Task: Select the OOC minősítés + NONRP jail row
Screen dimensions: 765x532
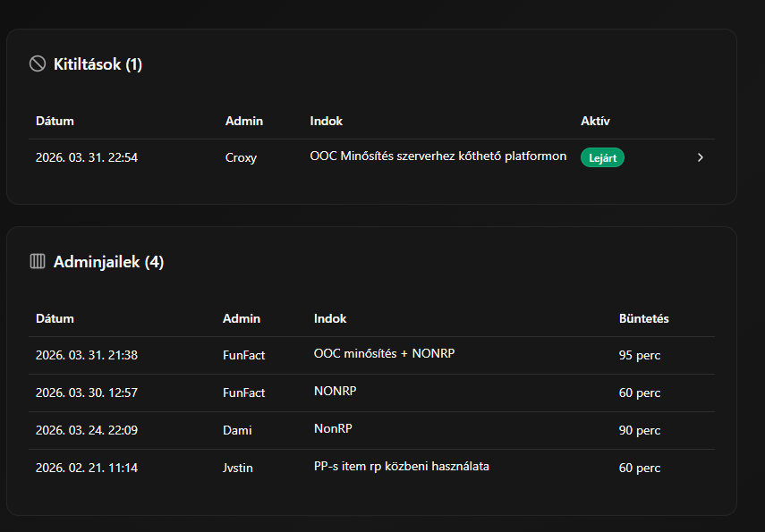Action: [384, 354]
